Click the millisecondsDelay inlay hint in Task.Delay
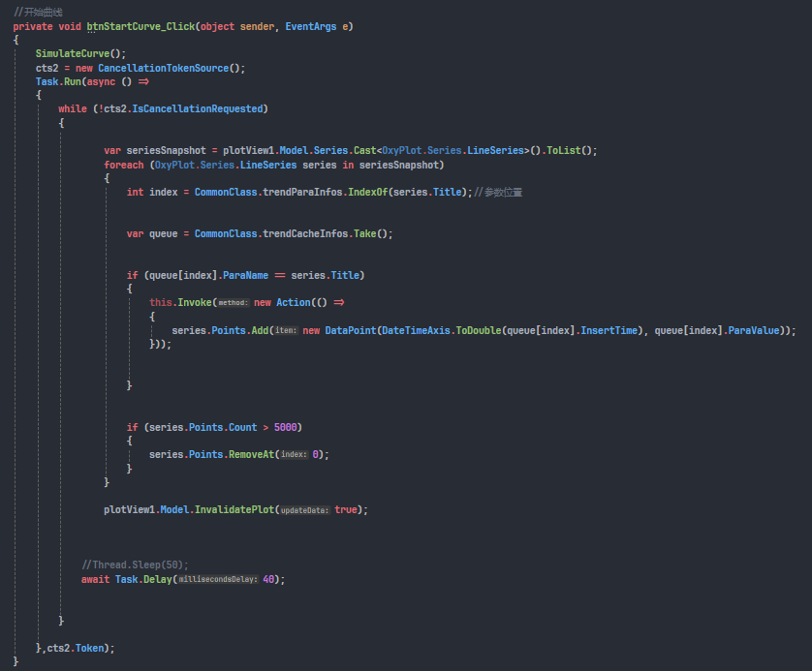The width and height of the screenshot is (812, 671). (x=217, y=579)
